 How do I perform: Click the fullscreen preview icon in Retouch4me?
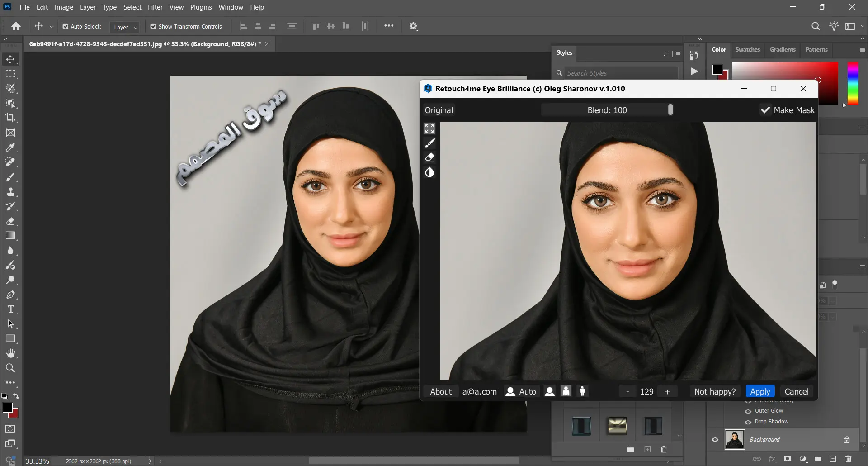coord(429,128)
